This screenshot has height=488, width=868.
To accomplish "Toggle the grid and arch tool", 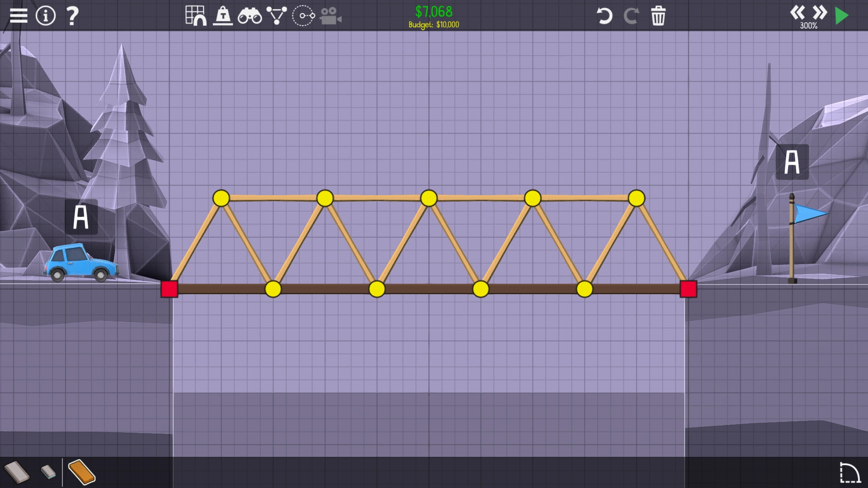I will point(196,16).
